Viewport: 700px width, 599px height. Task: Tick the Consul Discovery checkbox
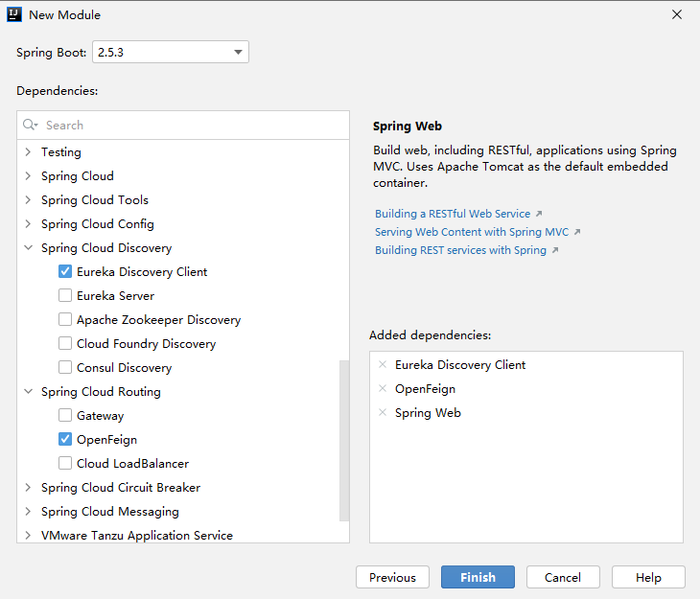coord(65,367)
